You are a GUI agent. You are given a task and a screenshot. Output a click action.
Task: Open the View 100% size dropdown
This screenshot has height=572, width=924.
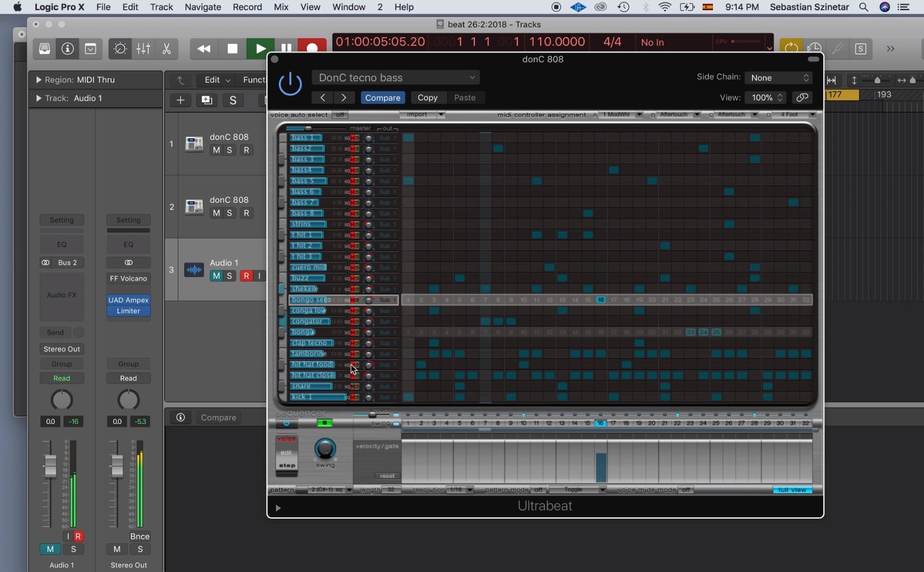point(764,98)
